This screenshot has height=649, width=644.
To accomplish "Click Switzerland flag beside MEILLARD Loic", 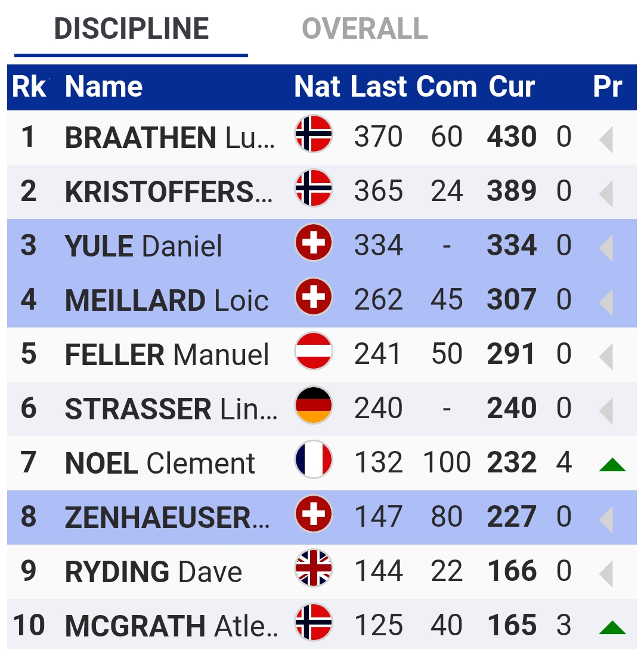I will [313, 297].
